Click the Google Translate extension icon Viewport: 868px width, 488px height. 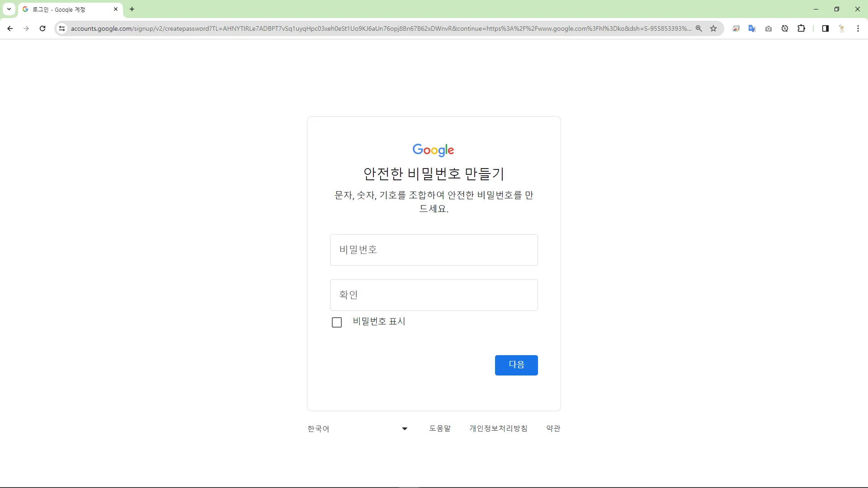pyautogui.click(x=752, y=28)
